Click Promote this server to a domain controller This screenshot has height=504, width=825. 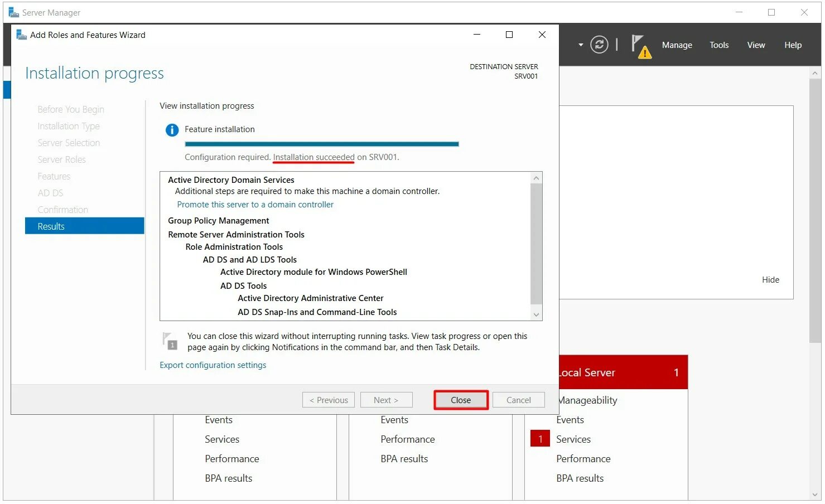[255, 205]
